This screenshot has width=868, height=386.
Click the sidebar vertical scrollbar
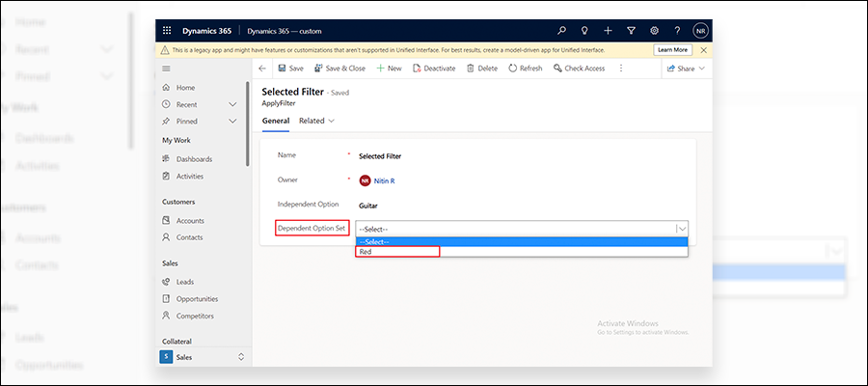tap(248, 123)
